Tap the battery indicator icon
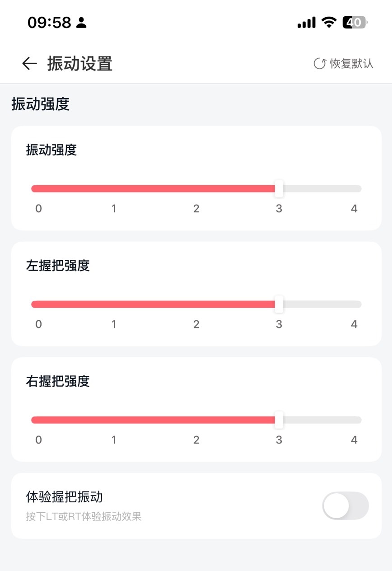Screen dimensions: 392x571 (355, 22)
